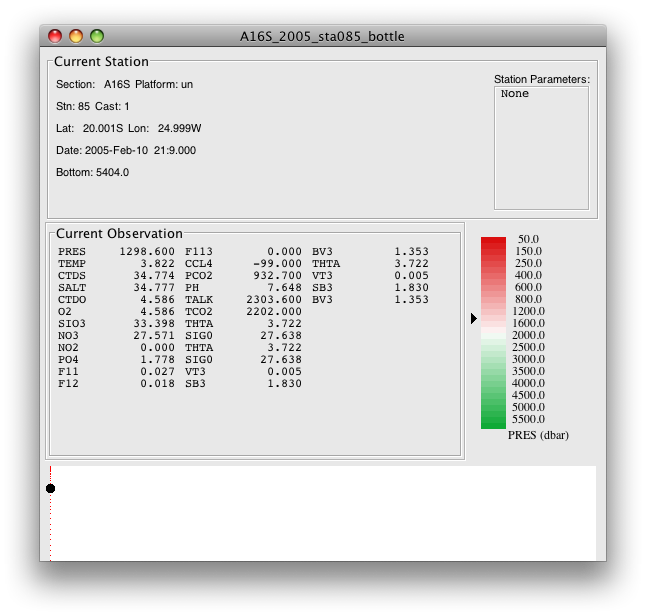Select None in Station Parameters list
Image resolution: width=646 pixels, height=616 pixels.
[x=515, y=94]
